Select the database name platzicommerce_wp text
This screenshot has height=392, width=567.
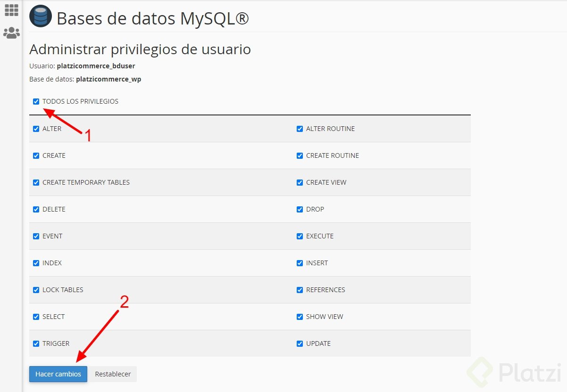[x=108, y=79]
